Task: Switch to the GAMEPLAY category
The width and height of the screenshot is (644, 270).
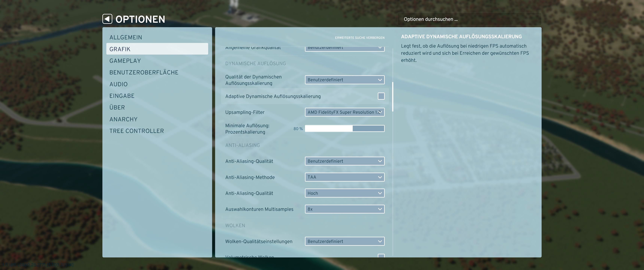Action: 157,61
